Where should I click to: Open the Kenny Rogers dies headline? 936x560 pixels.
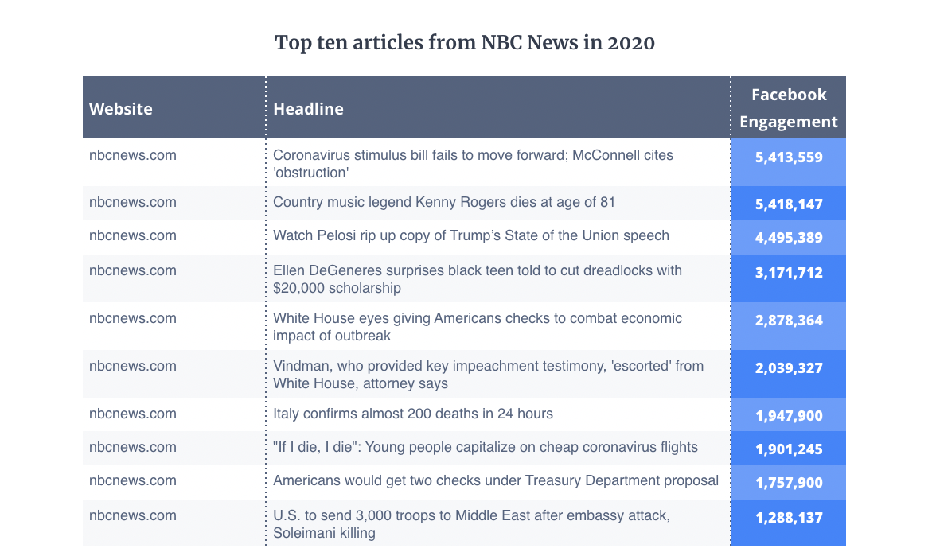(x=443, y=203)
